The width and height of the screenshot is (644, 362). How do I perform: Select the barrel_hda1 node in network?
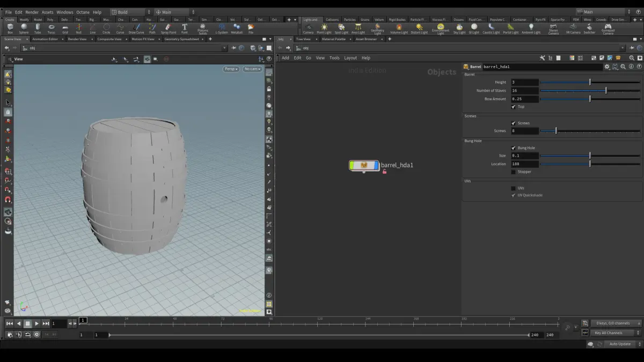(364, 165)
